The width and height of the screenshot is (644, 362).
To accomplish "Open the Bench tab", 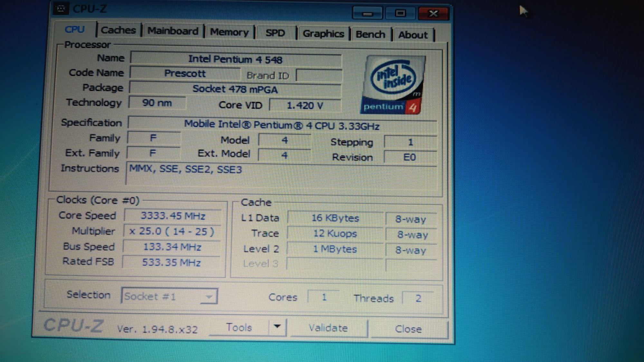I will click(370, 34).
